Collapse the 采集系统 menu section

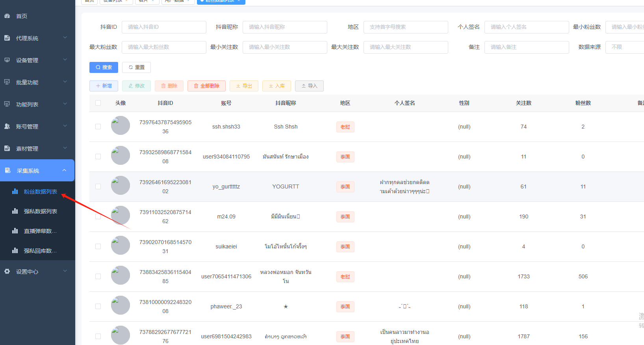[x=64, y=170]
